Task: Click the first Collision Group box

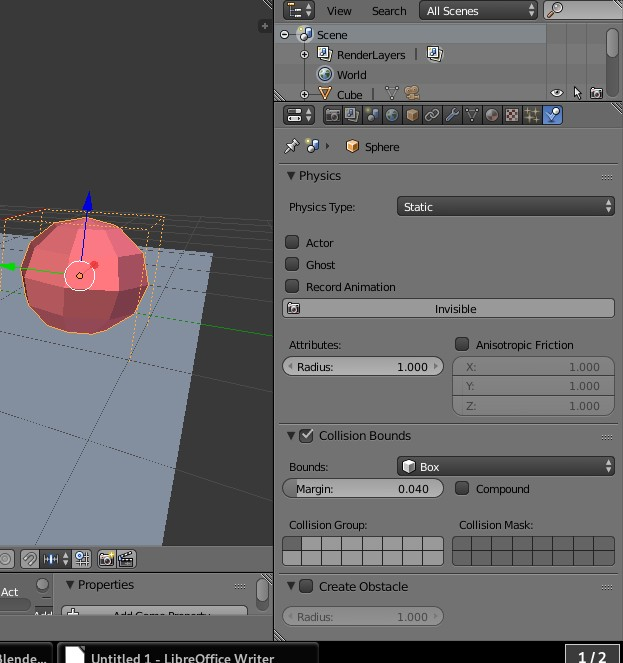Action: coord(292,543)
